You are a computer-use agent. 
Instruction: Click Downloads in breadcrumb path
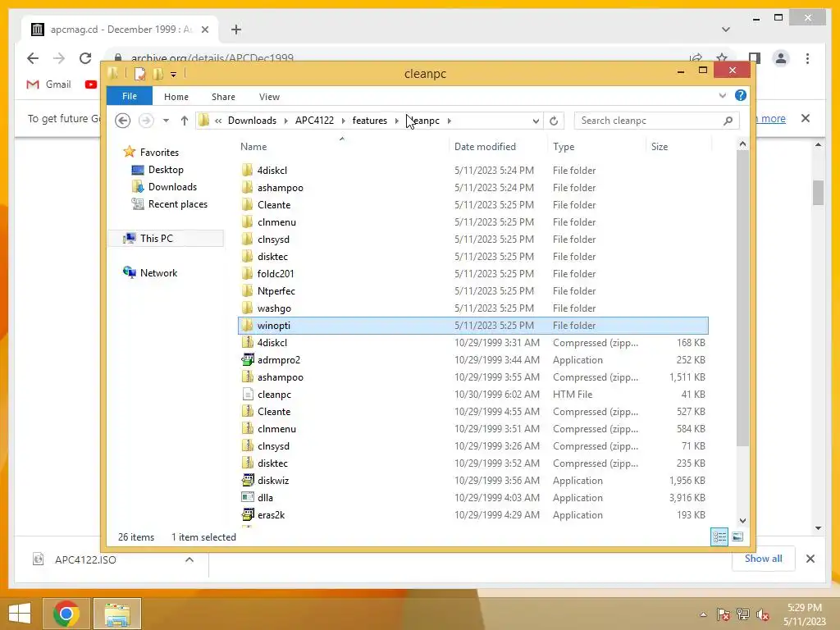tap(252, 121)
